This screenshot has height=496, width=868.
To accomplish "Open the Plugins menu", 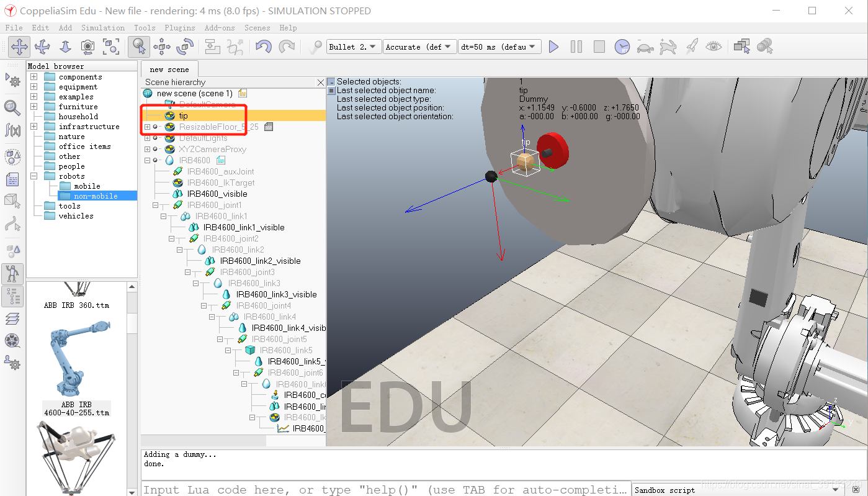I will coord(180,28).
